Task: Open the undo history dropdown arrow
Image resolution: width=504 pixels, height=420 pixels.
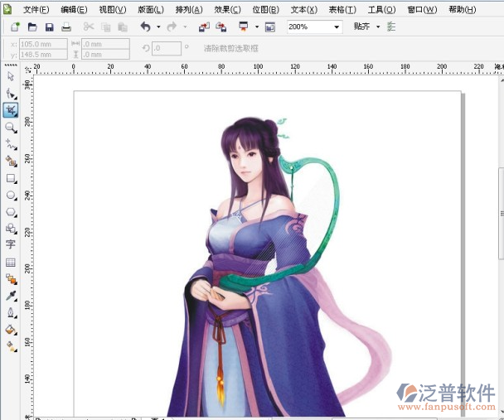Action: click(x=158, y=27)
